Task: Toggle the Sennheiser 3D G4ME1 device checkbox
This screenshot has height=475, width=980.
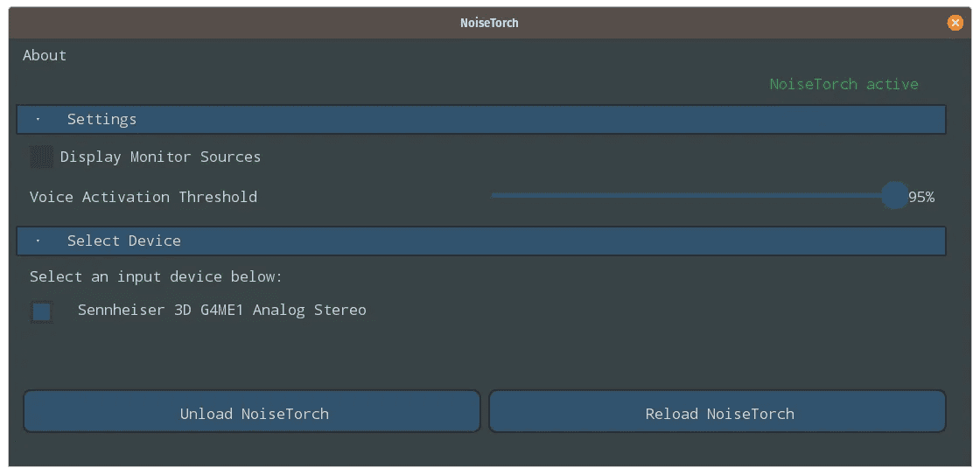Action: pos(42,311)
